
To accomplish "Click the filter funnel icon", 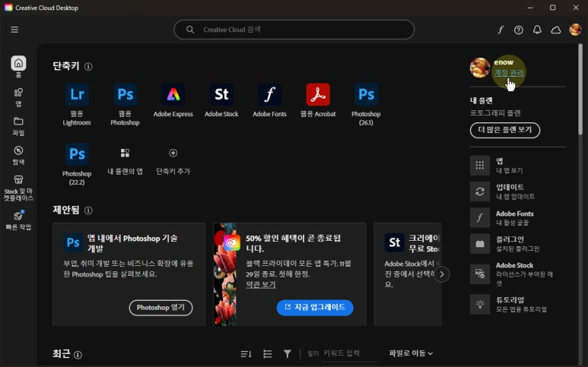I will 288,354.
